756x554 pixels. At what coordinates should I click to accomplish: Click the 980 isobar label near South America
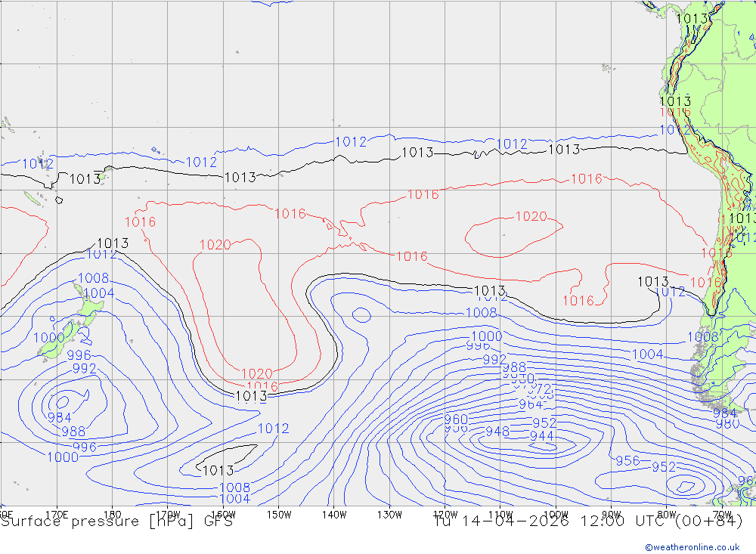click(727, 424)
